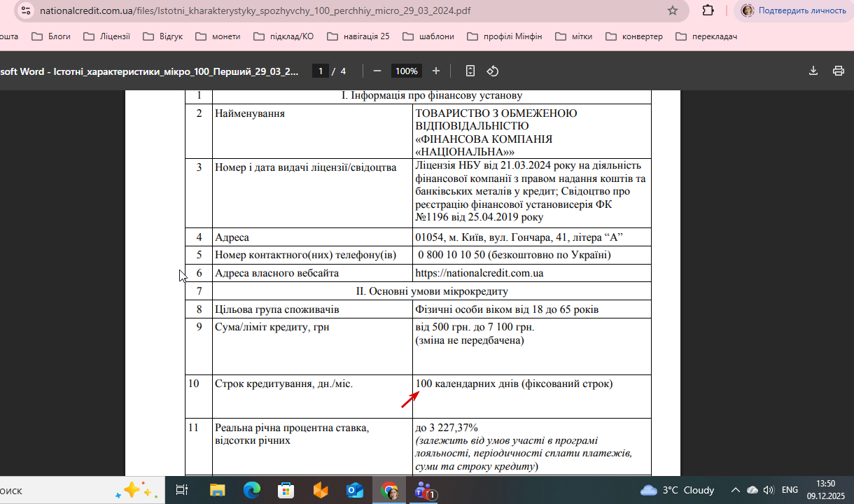Image resolution: width=854 pixels, height=504 pixels.
Task: Select the website address 'https://nationalcredit.com.ua' in table
Action: pyautogui.click(x=479, y=273)
